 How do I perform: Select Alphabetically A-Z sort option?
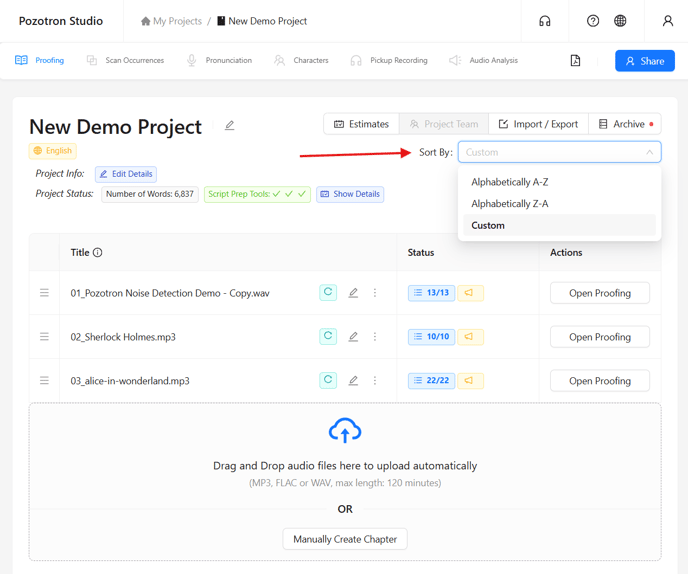[x=559, y=182]
